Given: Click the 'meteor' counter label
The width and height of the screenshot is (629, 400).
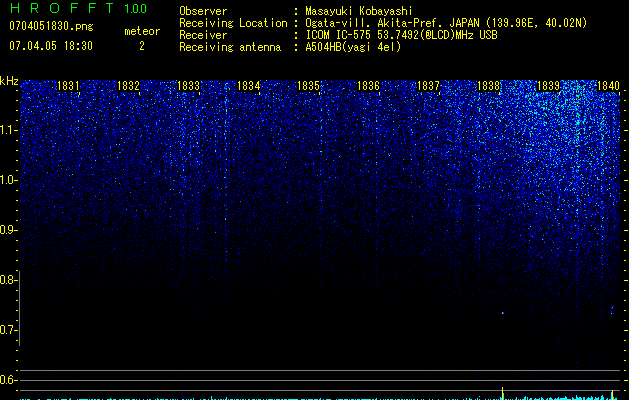Looking at the screenshot, I should 142,31.
